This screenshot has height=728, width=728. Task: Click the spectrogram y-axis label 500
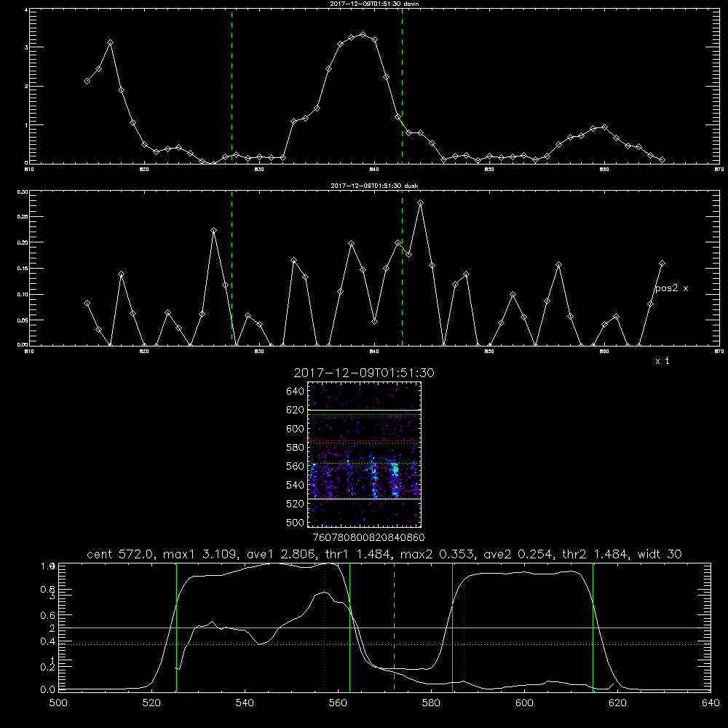[x=296, y=522]
